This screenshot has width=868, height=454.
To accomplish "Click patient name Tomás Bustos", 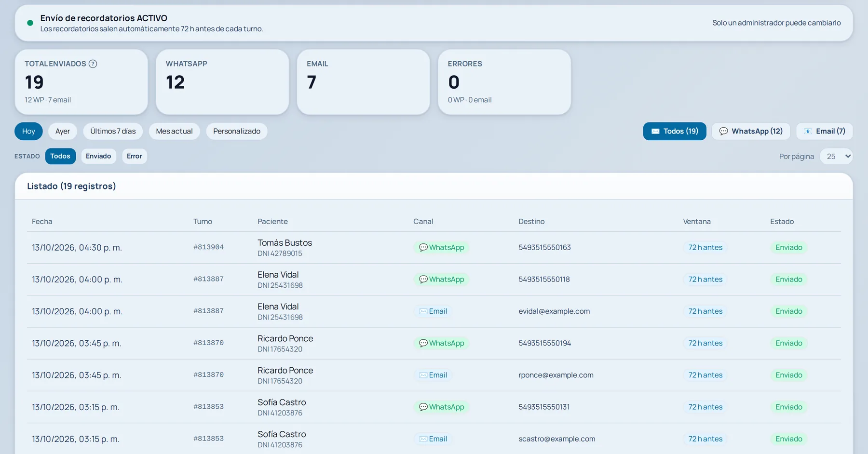I will (x=285, y=243).
